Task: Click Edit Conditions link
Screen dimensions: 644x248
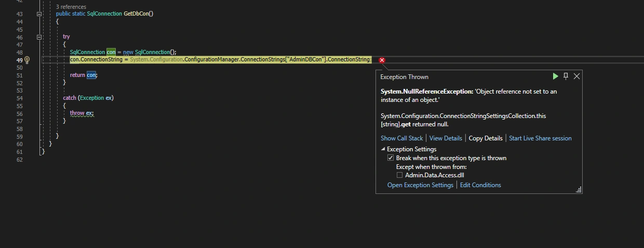Action: 480,185
